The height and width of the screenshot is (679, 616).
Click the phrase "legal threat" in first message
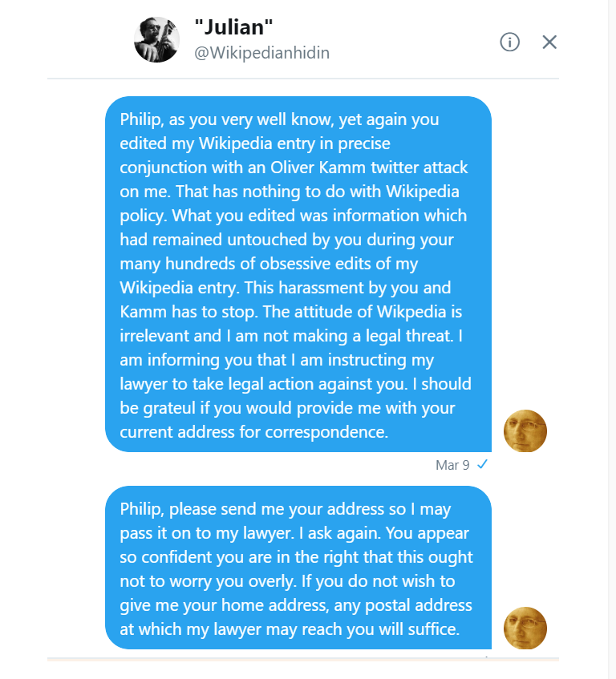[409, 336]
